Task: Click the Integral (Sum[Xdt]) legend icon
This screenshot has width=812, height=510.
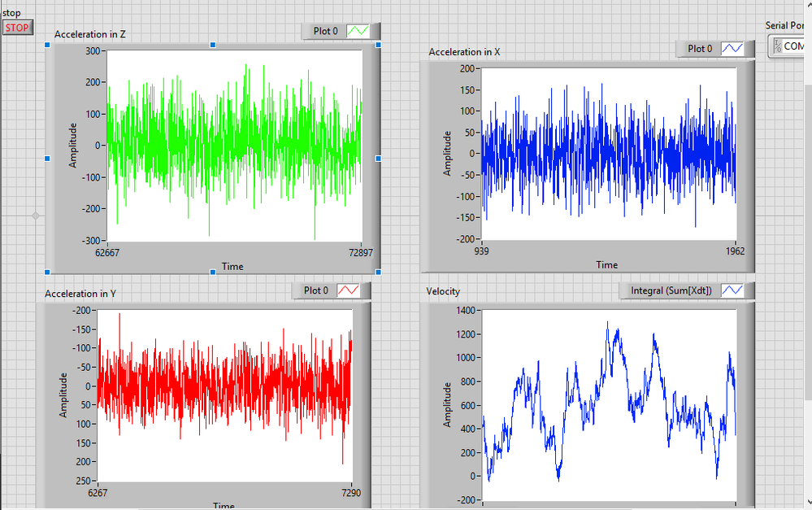Action: pos(732,290)
